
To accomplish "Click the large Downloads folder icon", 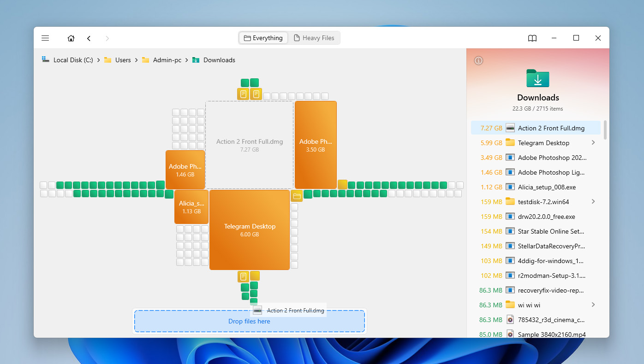I will 538,78.
